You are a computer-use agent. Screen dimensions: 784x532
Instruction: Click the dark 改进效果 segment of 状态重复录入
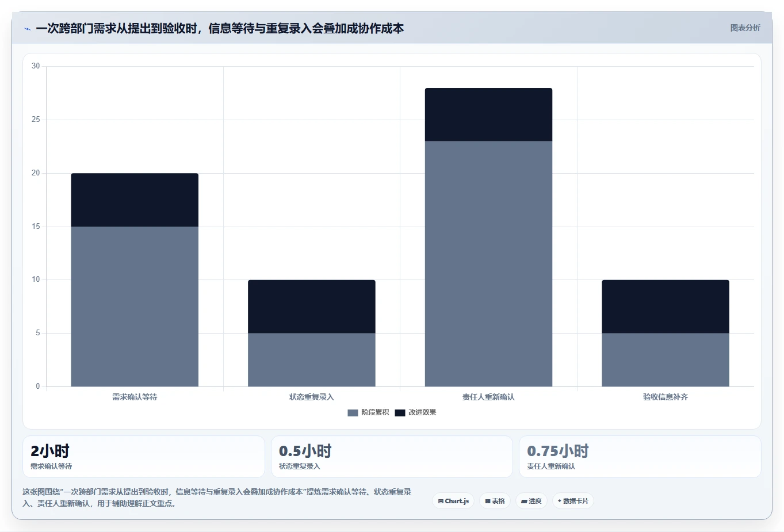pos(312,307)
